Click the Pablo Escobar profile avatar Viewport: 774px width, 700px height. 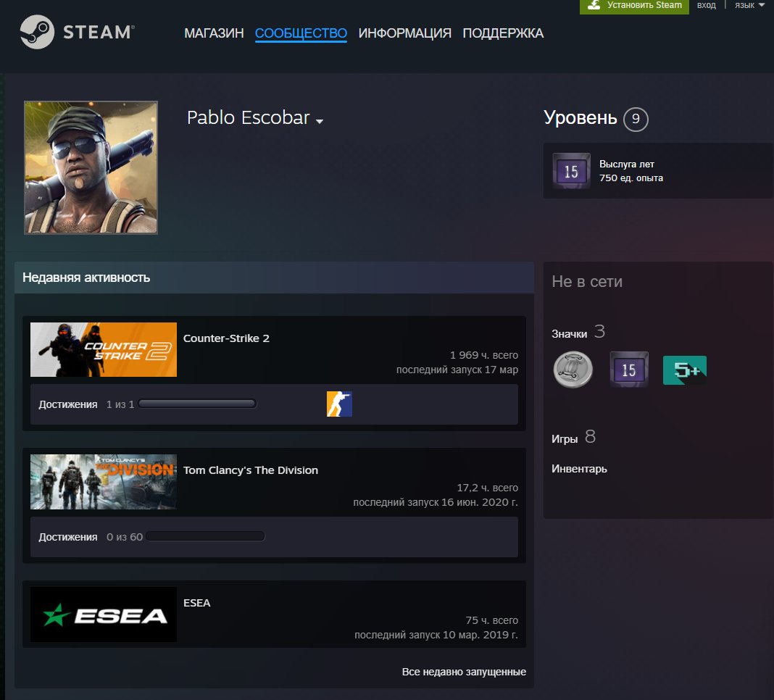91,167
